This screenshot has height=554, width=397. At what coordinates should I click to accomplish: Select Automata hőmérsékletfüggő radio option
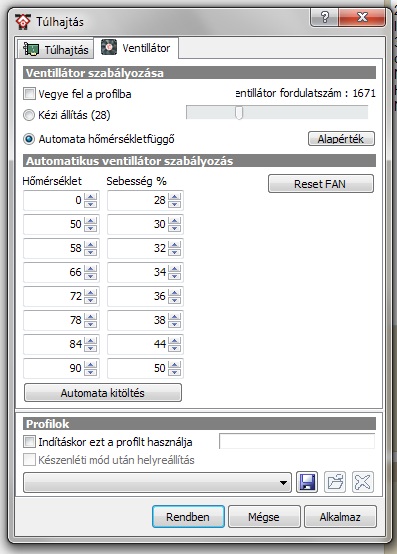coord(29,139)
